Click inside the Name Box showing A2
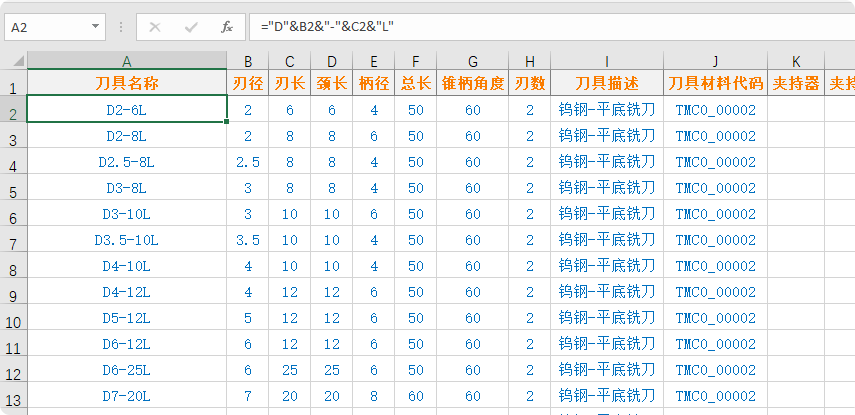Viewport: 855px width, 415px height. (x=47, y=27)
